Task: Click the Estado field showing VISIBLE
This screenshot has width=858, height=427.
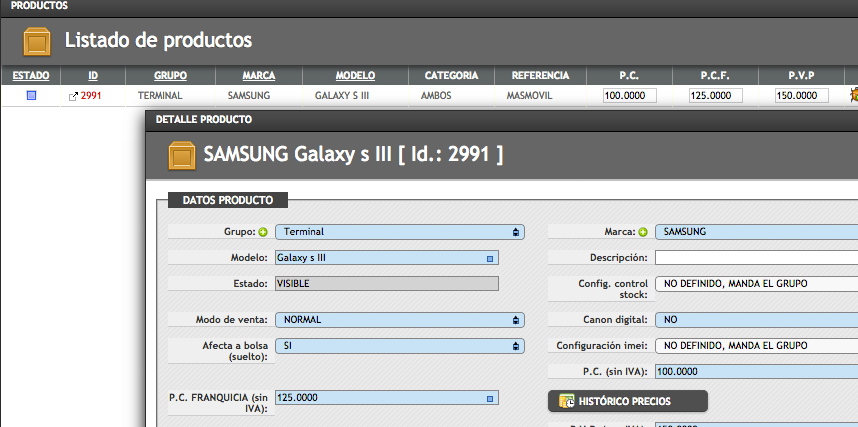Action: (x=387, y=284)
